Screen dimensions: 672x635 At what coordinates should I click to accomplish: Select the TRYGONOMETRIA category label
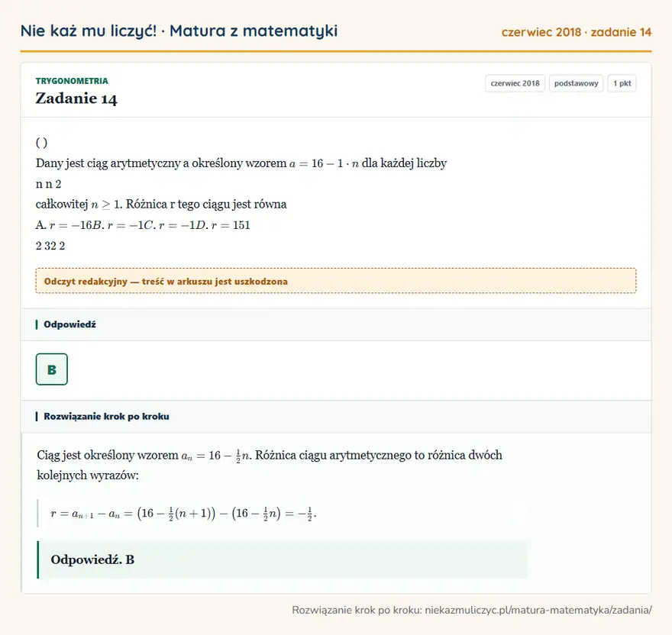click(x=72, y=81)
